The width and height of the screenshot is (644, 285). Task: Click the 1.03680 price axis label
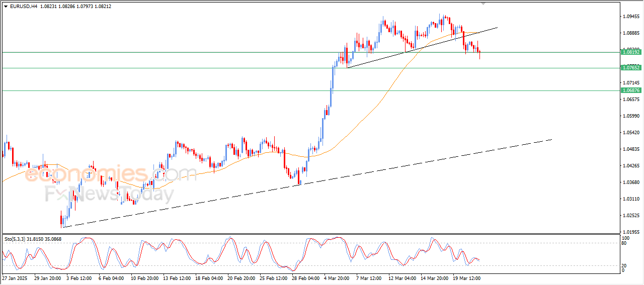click(630, 182)
